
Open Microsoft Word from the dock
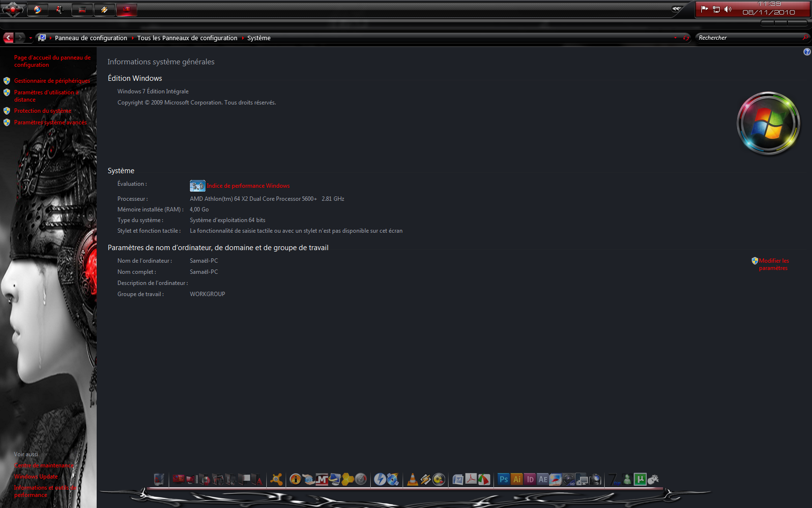click(x=458, y=479)
